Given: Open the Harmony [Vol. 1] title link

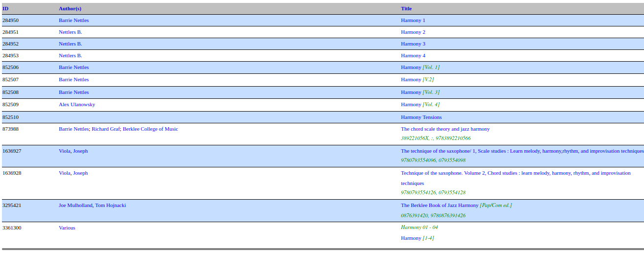Looking at the screenshot, I should point(420,67).
